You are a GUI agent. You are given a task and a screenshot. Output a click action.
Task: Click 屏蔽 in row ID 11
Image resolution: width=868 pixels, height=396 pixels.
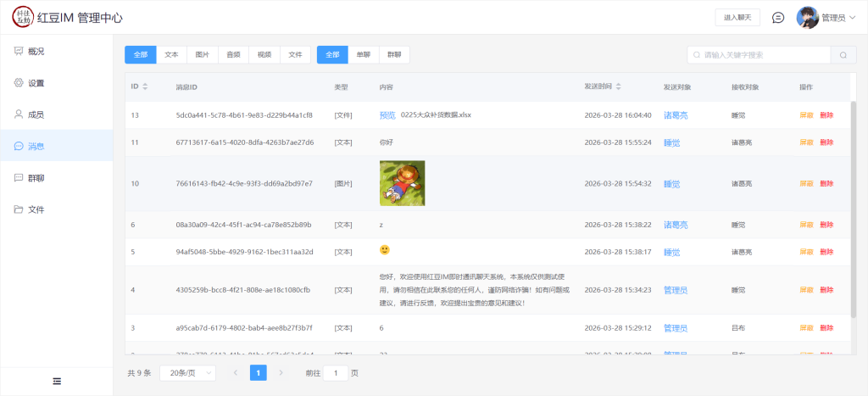(807, 142)
